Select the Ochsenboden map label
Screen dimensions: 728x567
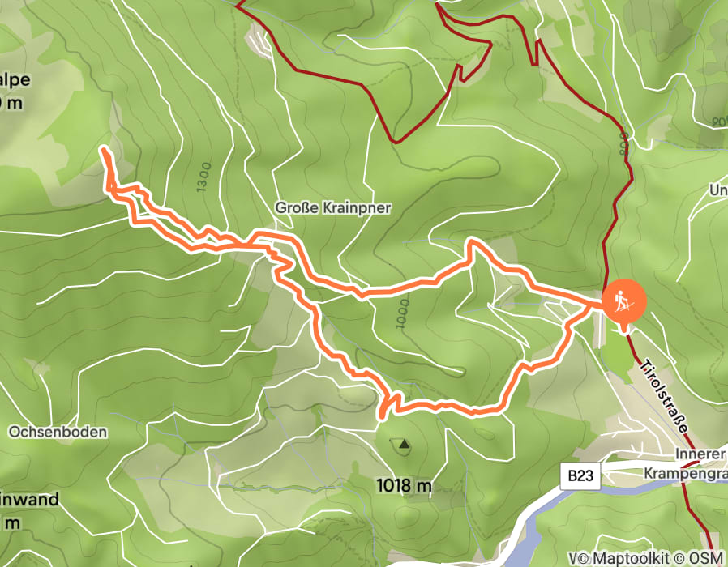[x=58, y=432]
